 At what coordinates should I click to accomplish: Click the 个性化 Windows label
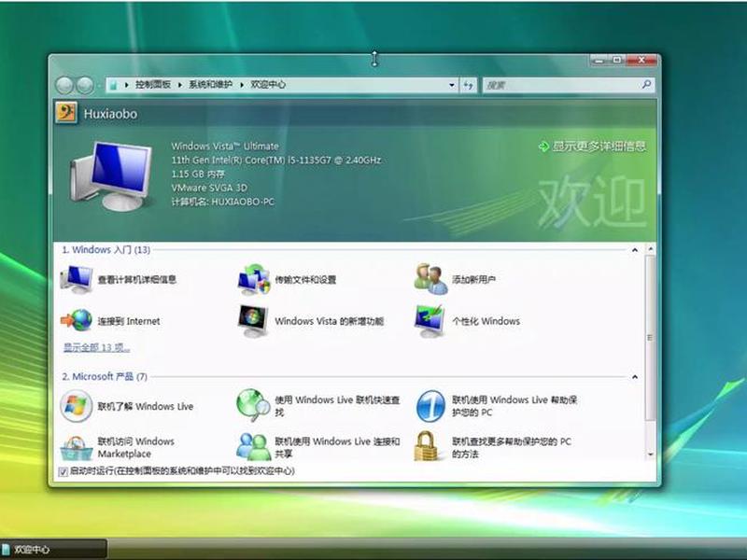(486, 321)
